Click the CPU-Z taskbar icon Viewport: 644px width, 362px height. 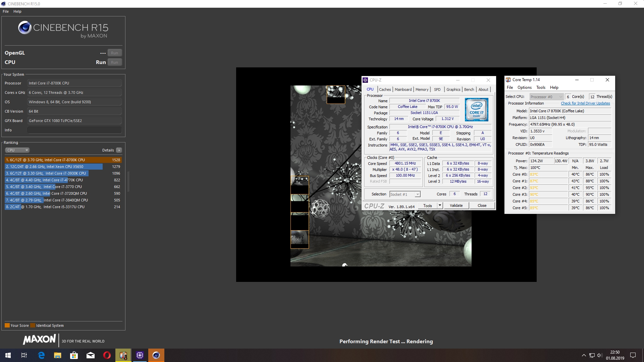click(x=140, y=355)
